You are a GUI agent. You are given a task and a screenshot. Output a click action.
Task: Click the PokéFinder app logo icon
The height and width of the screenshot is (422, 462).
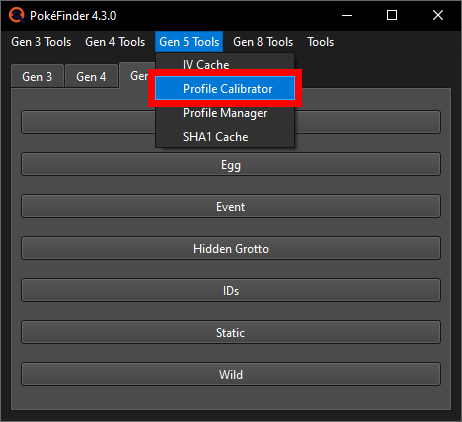(x=17, y=15)
